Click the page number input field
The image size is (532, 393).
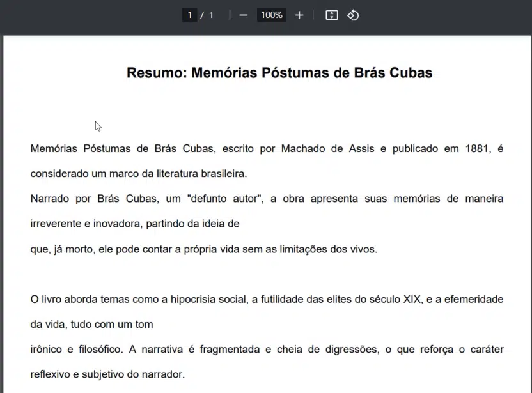pos(190,15)
